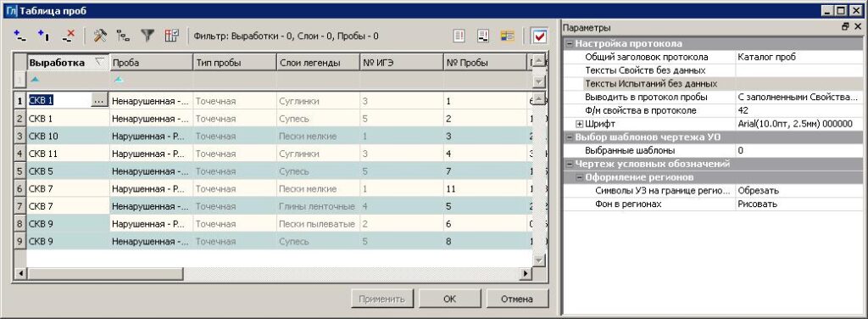The height and width of the screenshot is (319, 868).
Task: Open the hammer and pick tools icon
Action: 100,36
